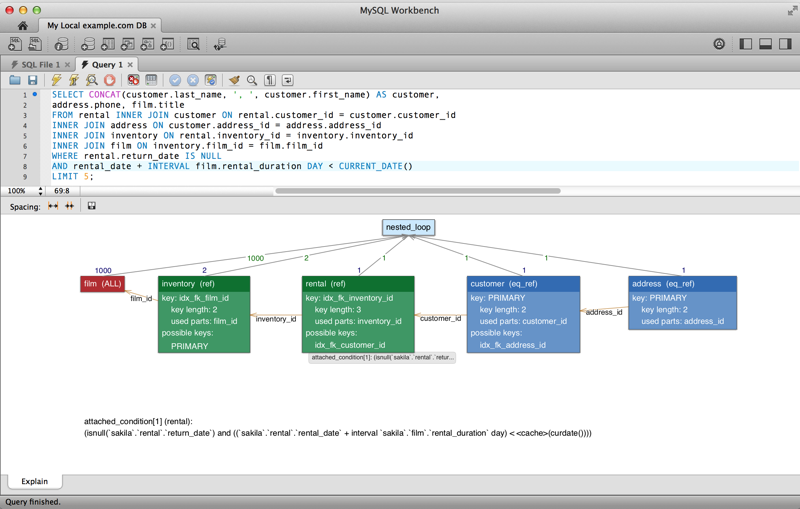Switch to the SQL File 1 tab
This screenshot has width=800, height=509.
click(36, 64)
